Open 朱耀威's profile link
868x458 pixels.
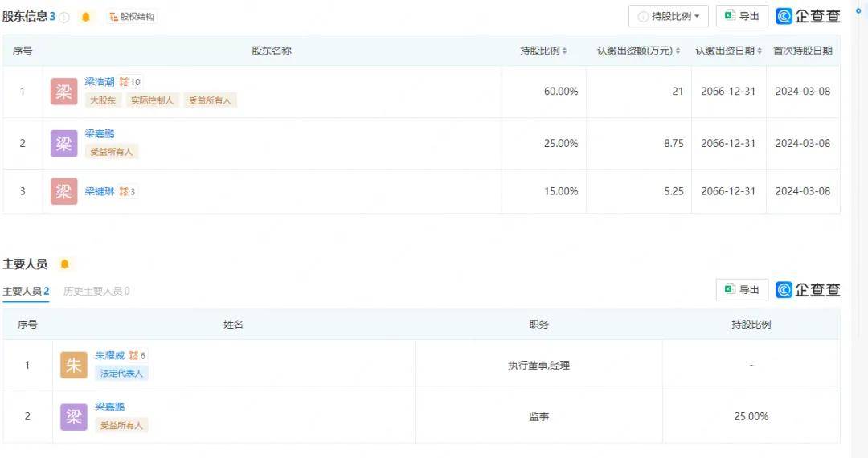point(110,355)
